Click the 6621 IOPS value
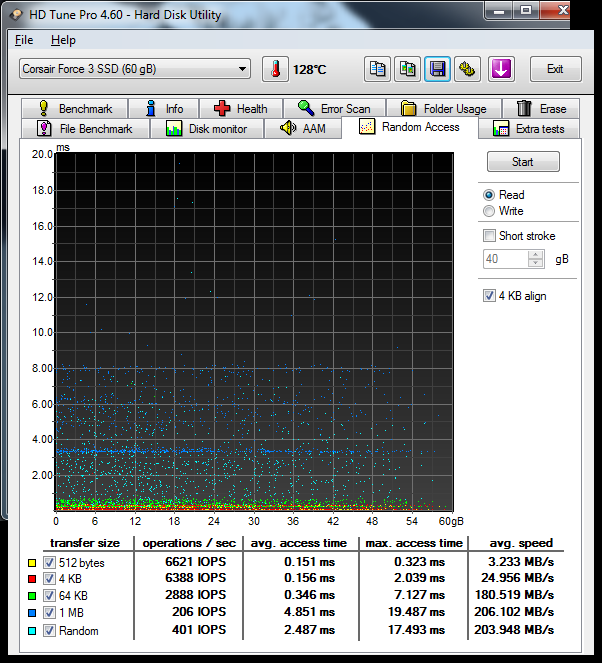The width and height of the screenshot is (602, 663). (x=195, y=562)
